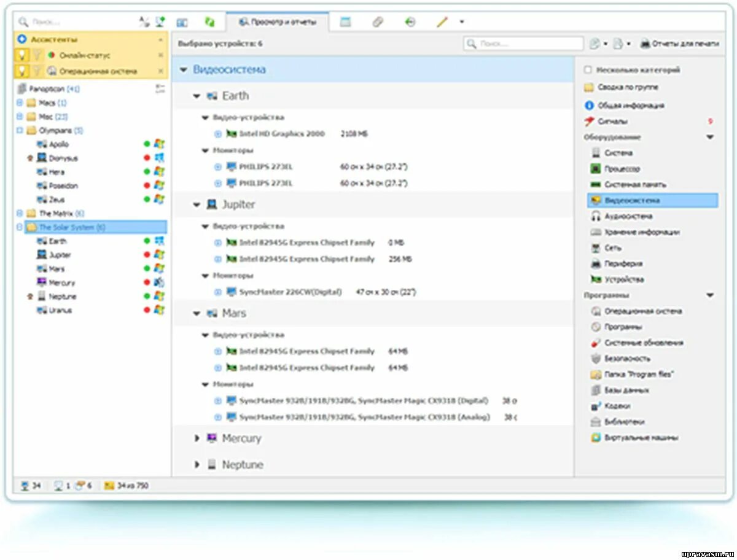Open the Хранение информации drive icon category

(595, 233)
